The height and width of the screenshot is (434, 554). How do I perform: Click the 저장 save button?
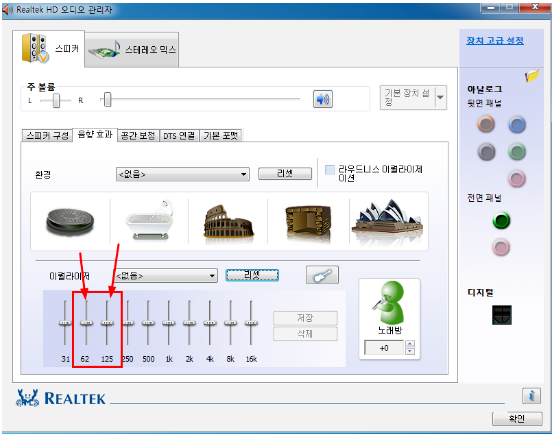[x=305, y=318]
